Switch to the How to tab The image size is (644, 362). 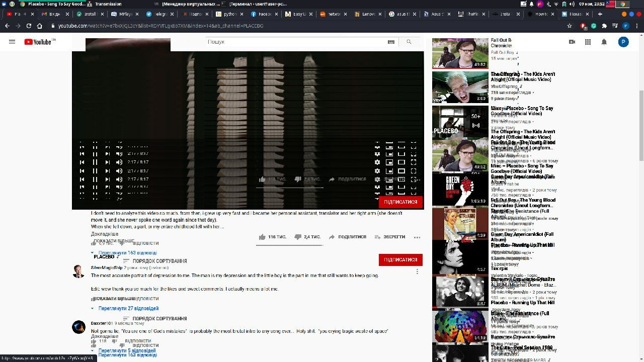[541, 14]
